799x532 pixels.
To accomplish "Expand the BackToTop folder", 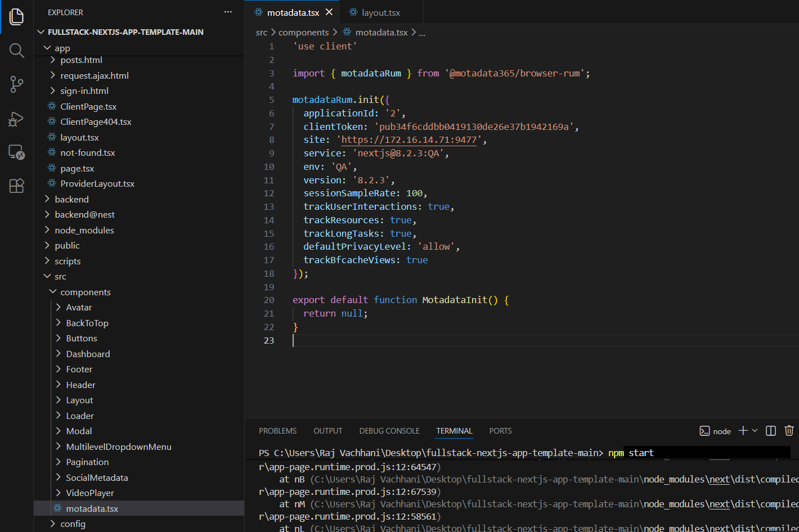I will [x=139, y=323].
